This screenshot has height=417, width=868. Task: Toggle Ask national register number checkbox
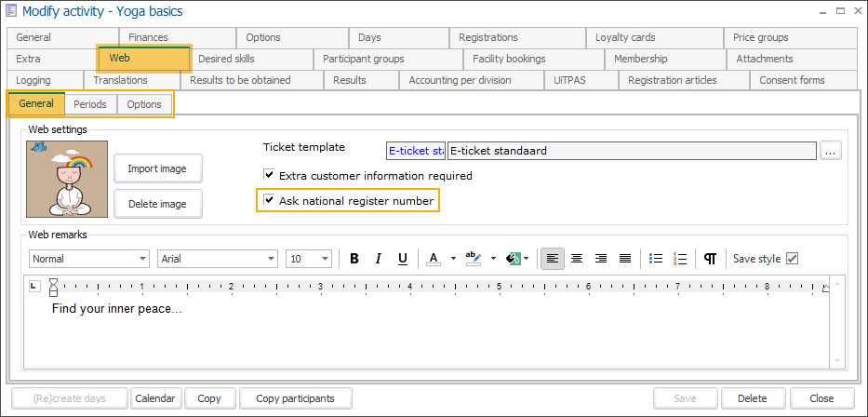[270, 200]
